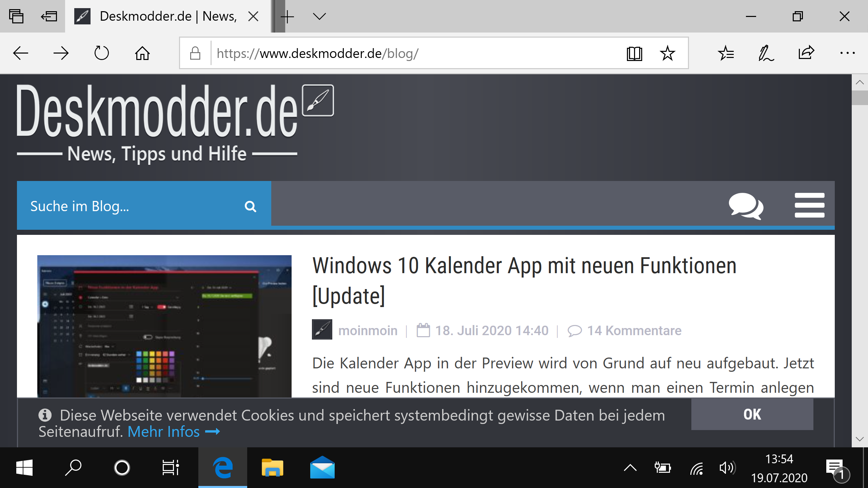Click the moinmoin author avatar
The height and width of the screenshot is (488, 868).
[322, 329]
